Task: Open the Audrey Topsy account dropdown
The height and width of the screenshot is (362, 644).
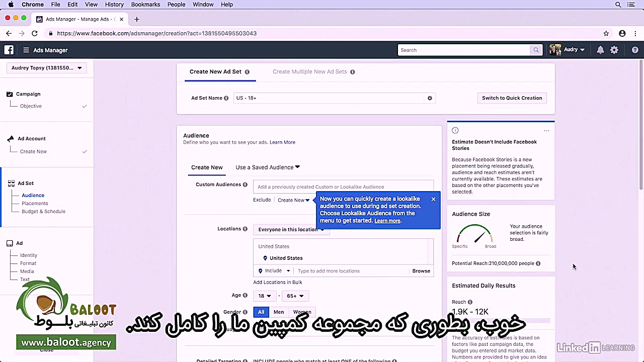Action: click(x=47, y=68)
